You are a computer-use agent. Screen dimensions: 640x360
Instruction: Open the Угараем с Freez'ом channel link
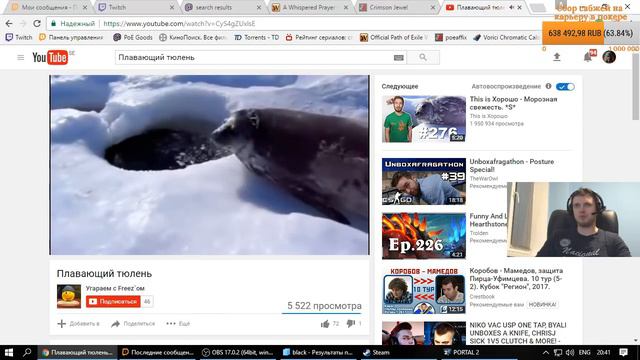pos(115,288)
